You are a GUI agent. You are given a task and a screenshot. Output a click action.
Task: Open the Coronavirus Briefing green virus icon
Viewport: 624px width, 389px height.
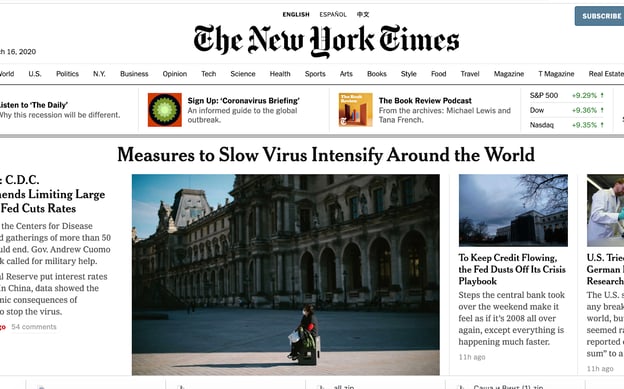coord(165,110)
